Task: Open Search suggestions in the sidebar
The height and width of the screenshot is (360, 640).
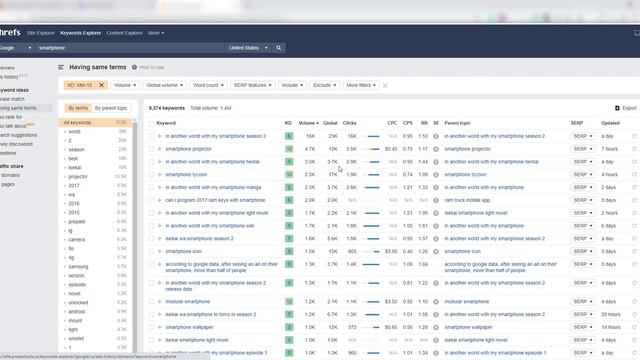Action: coord(18,135)
